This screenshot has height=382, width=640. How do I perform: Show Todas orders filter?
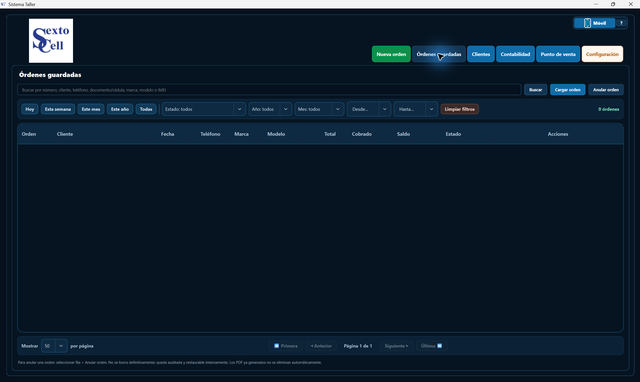click(x=146, y=109)
